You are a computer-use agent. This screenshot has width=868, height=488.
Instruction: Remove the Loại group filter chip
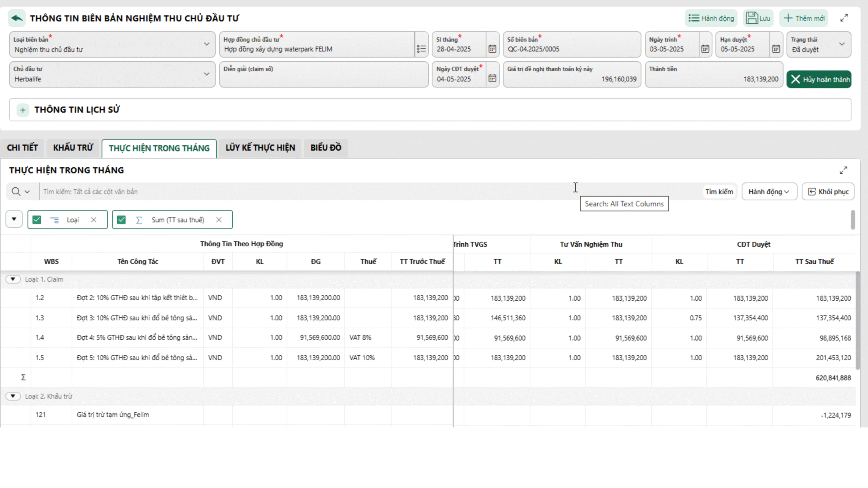pyautogui.click(x=94, y=220)
